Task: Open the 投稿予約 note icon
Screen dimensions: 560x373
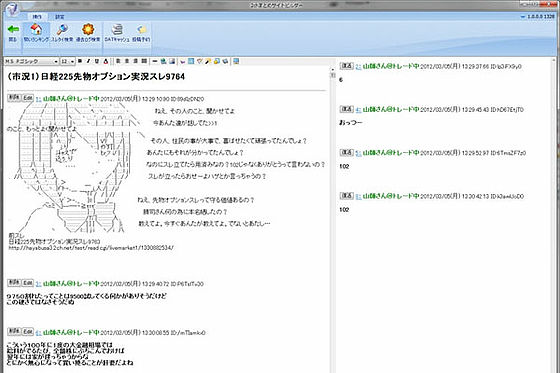Action: (x=141, y=33)
